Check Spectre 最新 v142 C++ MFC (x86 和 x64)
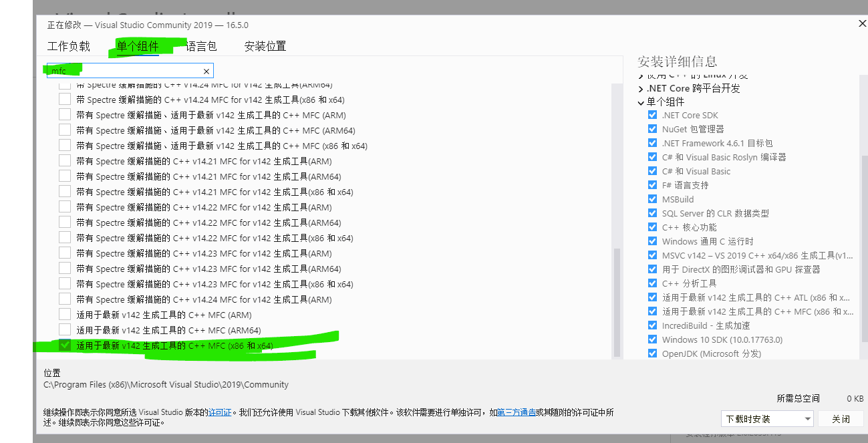Screen dimensions: 868x443 click(x=65, y=146)
